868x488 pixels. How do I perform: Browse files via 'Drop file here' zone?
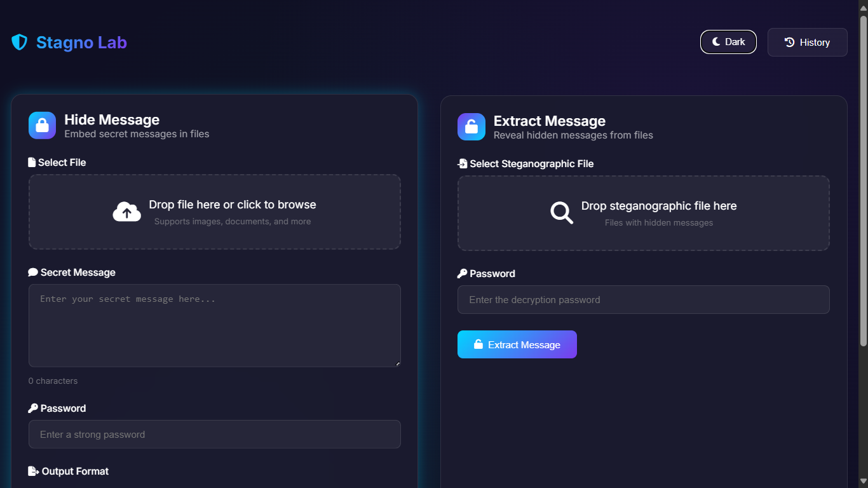click(214, 212)
